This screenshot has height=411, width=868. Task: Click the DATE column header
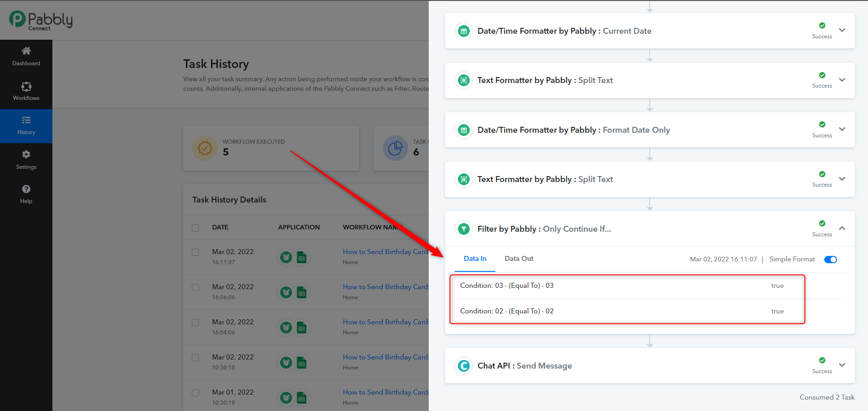(220, 227)
